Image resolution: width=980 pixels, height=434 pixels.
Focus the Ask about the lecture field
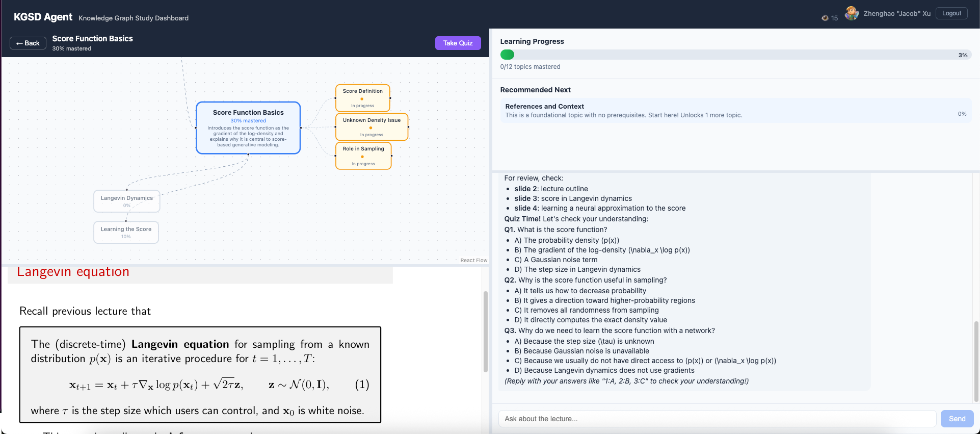click(x=717, y=419)
